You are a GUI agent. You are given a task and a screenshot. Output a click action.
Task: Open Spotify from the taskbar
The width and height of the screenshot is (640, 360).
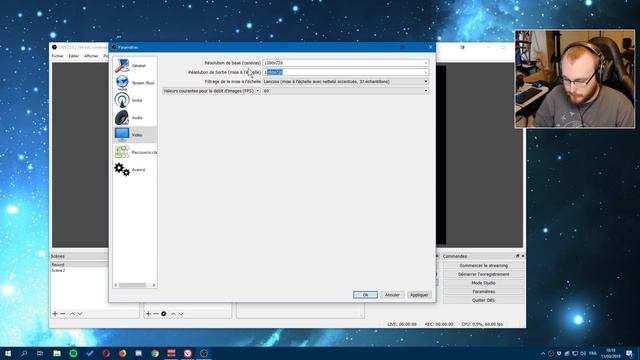click(73, 353)
